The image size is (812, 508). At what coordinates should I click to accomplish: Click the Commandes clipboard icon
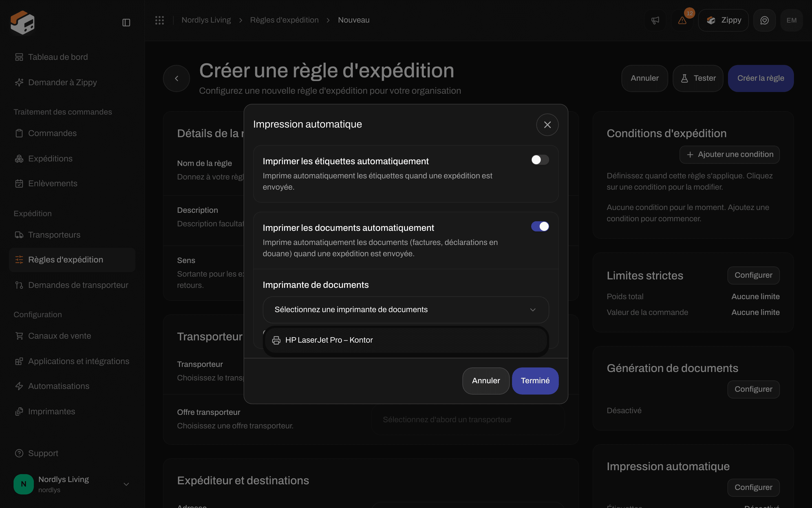[19, 133]
